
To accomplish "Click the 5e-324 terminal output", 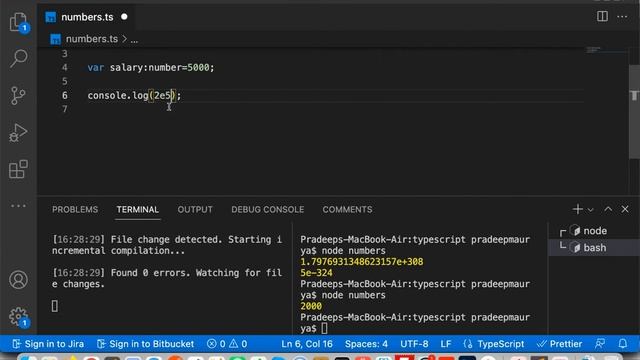I will click(316, 273).
